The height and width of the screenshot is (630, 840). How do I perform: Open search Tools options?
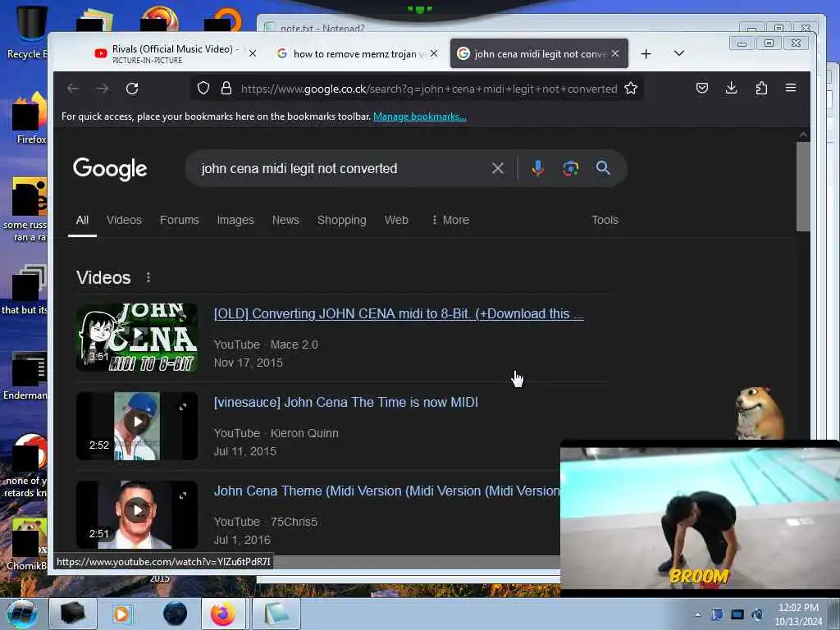coord(605,220)
